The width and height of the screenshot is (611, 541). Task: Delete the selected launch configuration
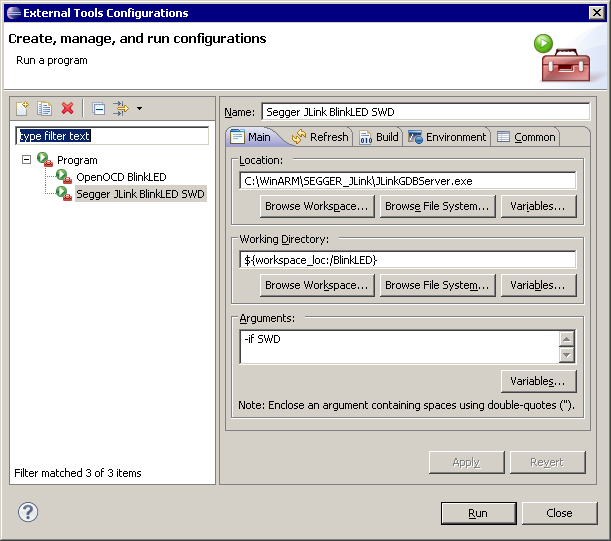[67, 108]
